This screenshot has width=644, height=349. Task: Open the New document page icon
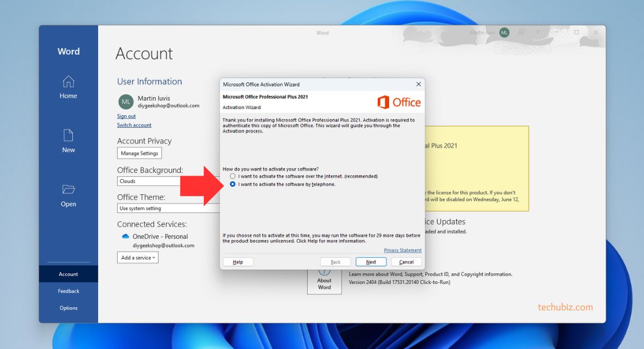pyautogui.click(x=68, y=135)
